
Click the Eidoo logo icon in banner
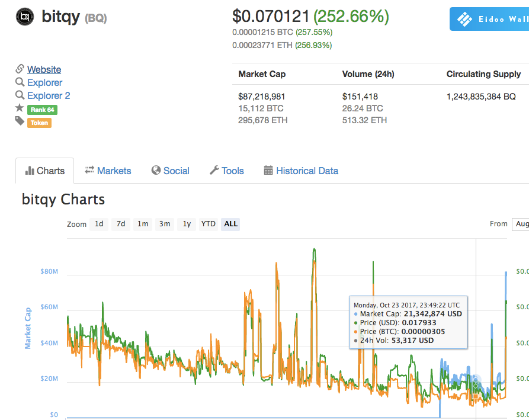465,19
